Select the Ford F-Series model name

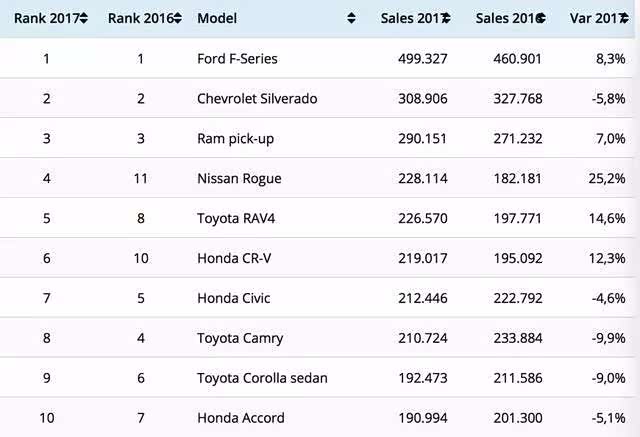(x=238, y=59)
